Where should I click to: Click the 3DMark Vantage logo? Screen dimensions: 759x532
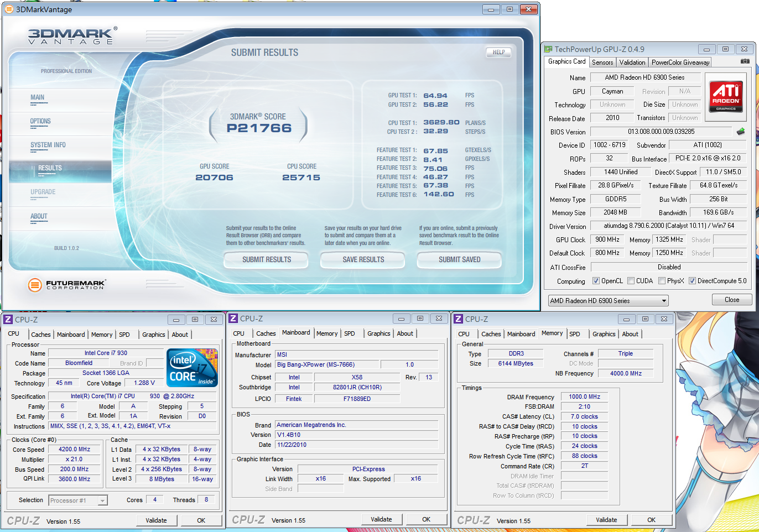point(72,36)
